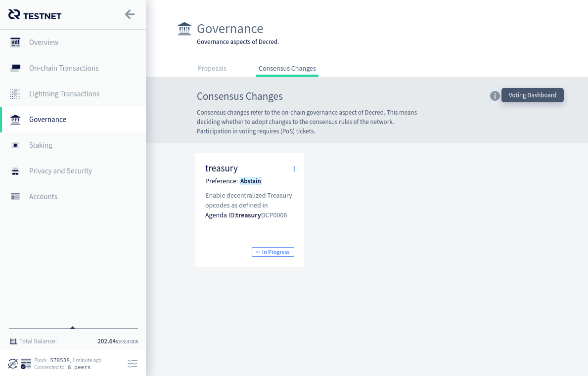Click block number 578538
Viewport: 588px width, 376px height.
60,360
